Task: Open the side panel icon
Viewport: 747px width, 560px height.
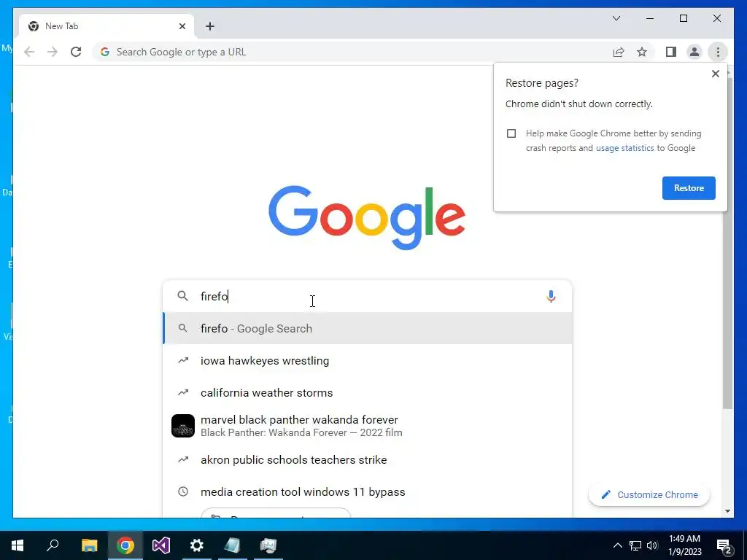Action: (671, 52)
